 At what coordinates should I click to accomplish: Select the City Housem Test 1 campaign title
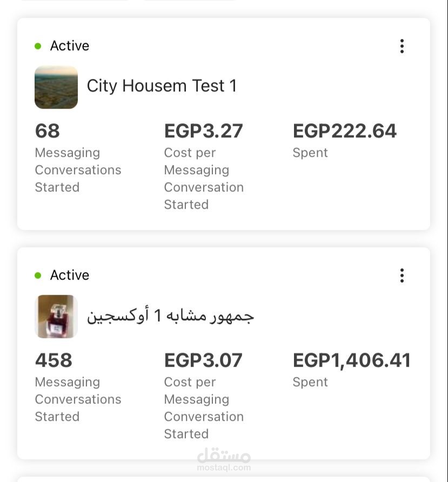[162, 86]
